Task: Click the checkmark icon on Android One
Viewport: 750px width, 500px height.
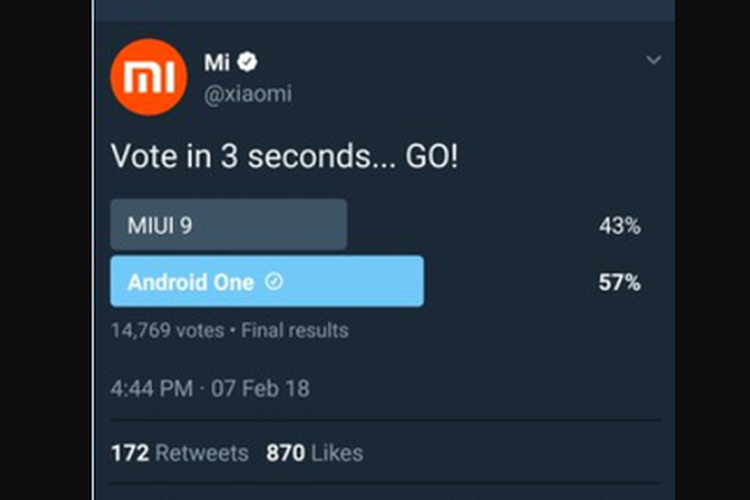Action: coord(274,282)
